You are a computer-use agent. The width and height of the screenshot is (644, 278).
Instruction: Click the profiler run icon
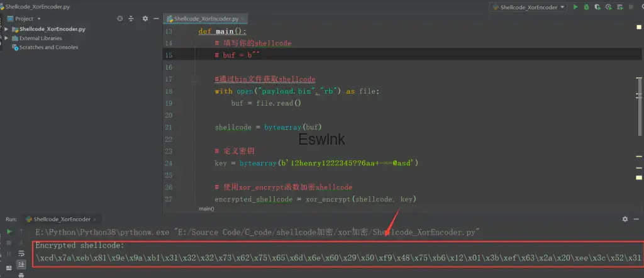click(x=609, y=7)
